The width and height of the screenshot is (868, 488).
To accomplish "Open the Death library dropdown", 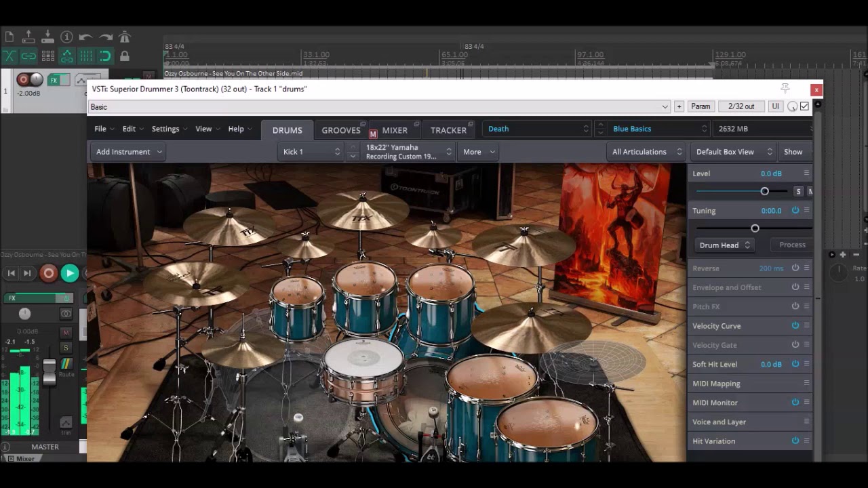I will click(537, 129).
